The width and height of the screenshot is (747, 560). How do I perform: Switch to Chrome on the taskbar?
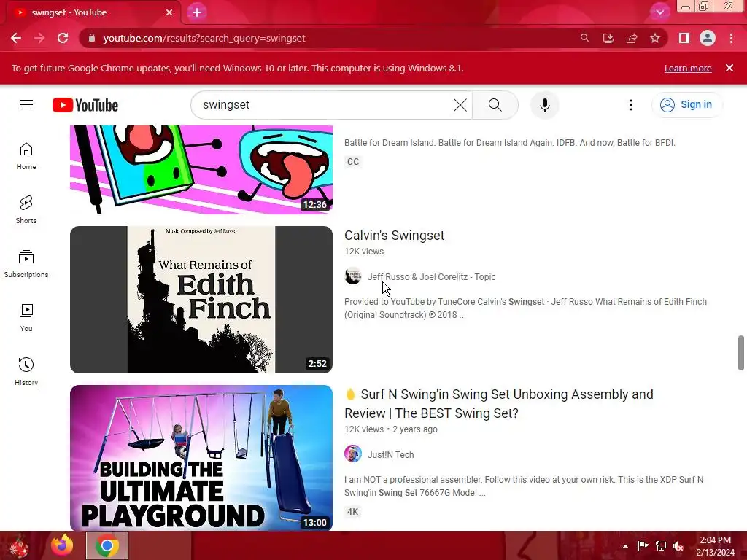(x=107, y=545)
